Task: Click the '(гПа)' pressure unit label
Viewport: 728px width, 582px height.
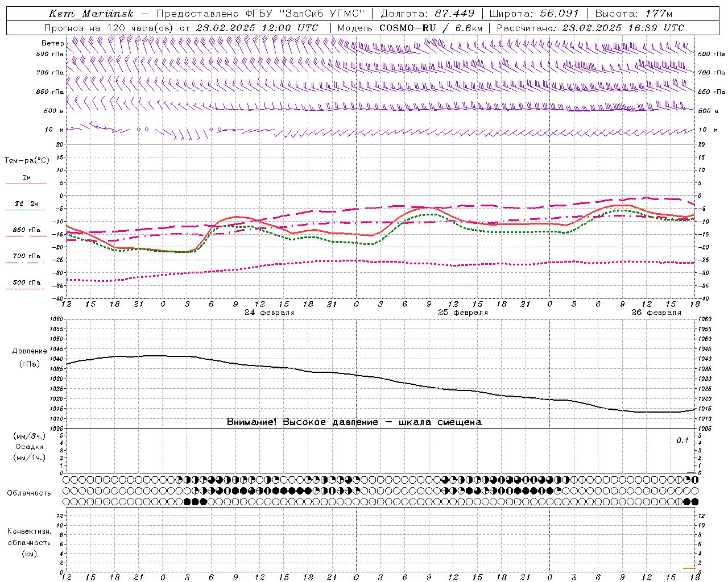Action: coord(30,364)
